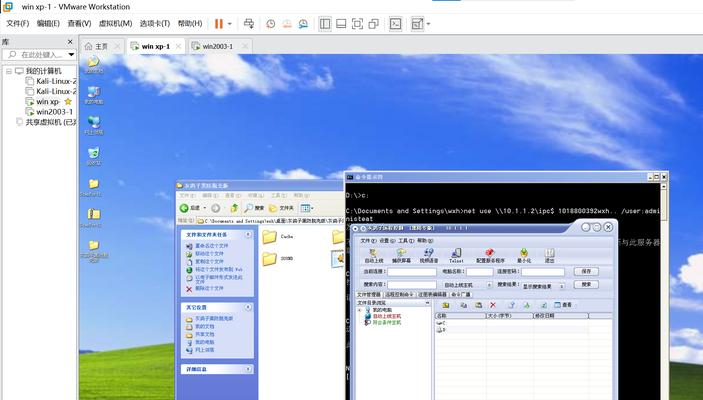Expand the 详细信息 panel chevron
The height and width of the screenshot is (400, 703).
point(248,369)
